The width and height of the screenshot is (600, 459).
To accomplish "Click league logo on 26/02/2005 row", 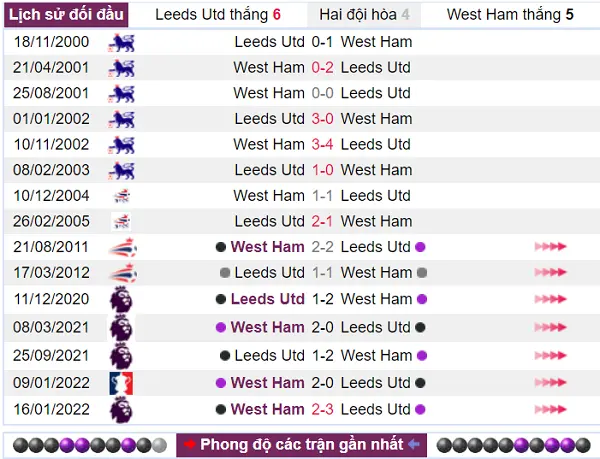I will coord(122,221).
